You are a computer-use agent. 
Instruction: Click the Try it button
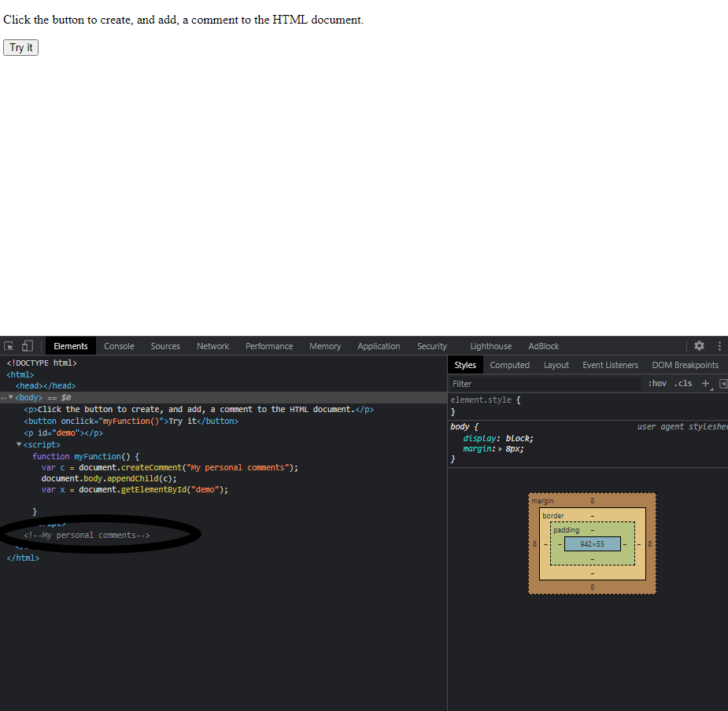point(21,48)
